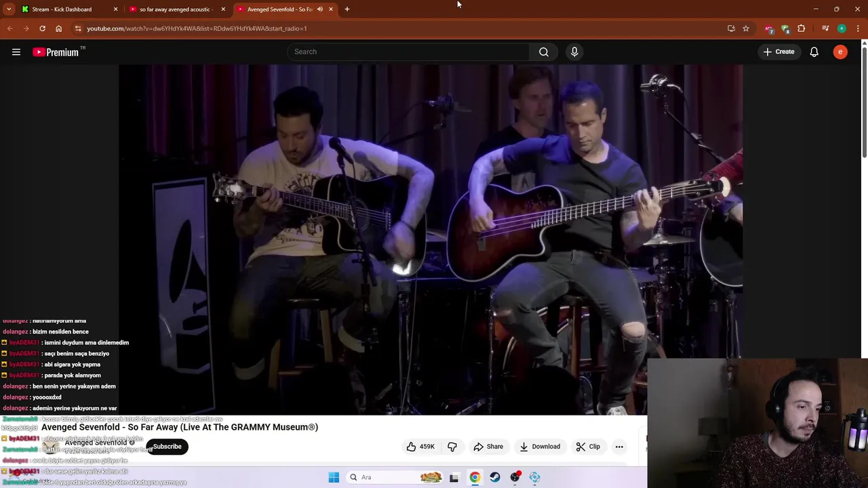Open the Windows Start menu
This screenshot has height=488, width=868.
334,477
